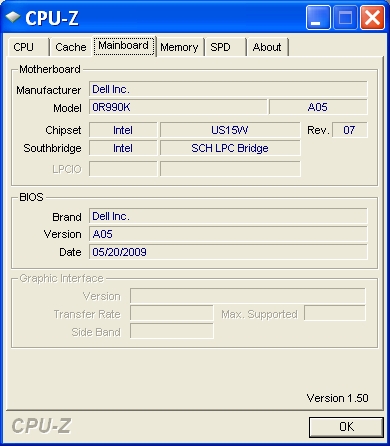Click the chipset Rev. field 07

pos(350,130)
